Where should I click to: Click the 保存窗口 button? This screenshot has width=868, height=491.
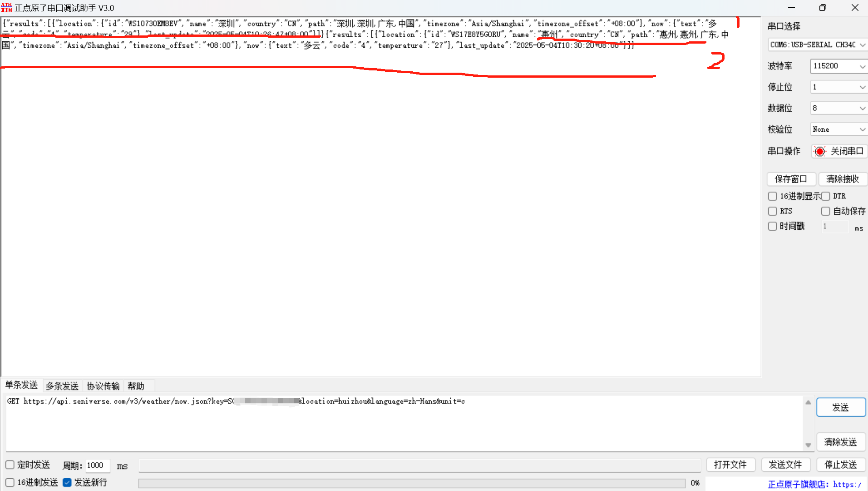pos(791,179)
